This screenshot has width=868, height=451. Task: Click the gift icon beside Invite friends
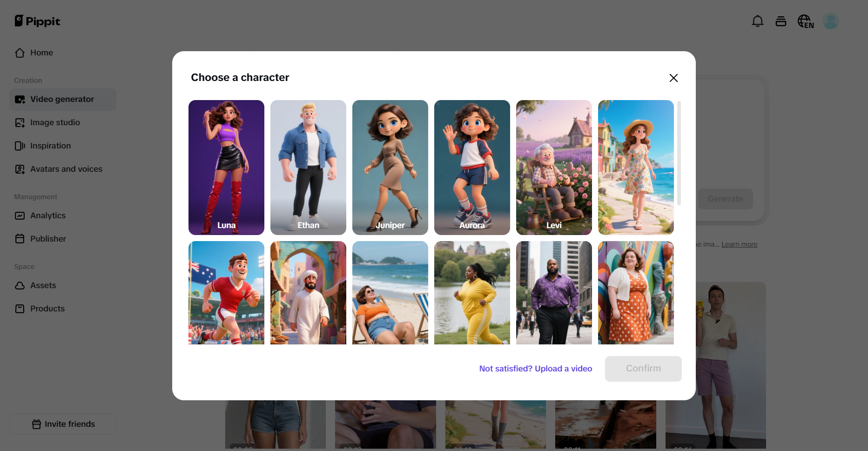click(x=37, y=424)
